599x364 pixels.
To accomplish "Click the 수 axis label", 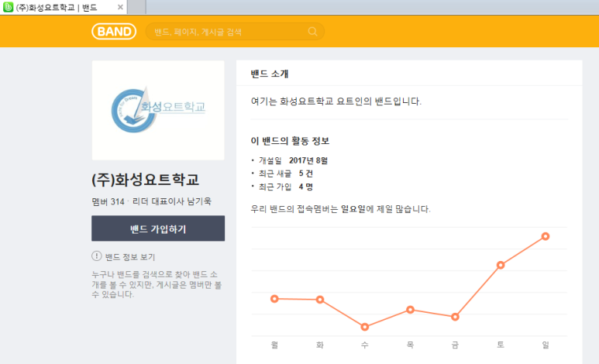I will pos(365,345).
